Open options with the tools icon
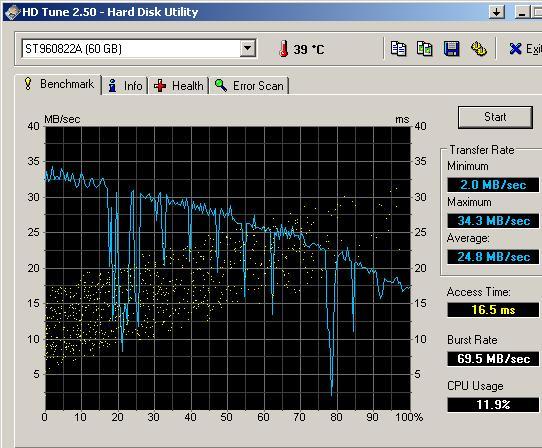This screenshot has width=542, height=448. 479,49
